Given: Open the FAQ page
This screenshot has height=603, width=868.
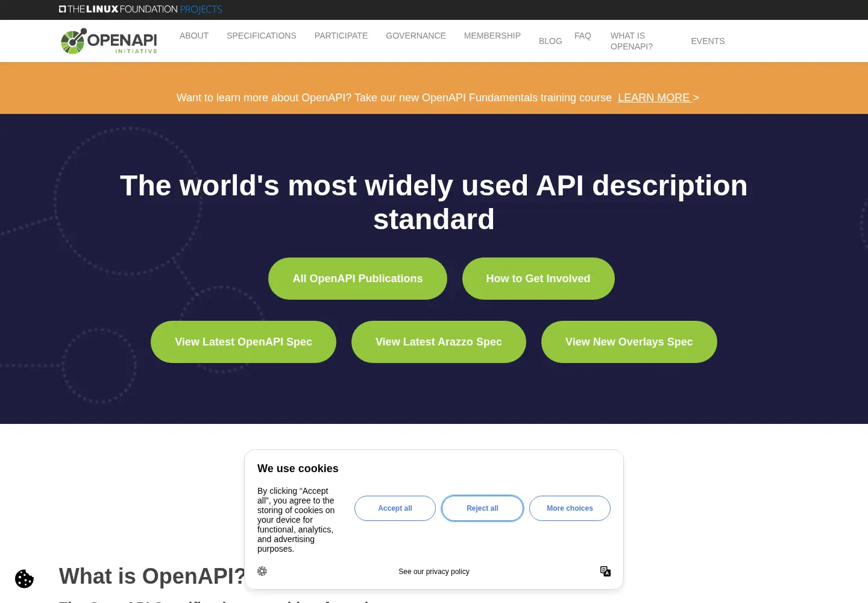Looking at the screenshot, I should coord(583,36).
